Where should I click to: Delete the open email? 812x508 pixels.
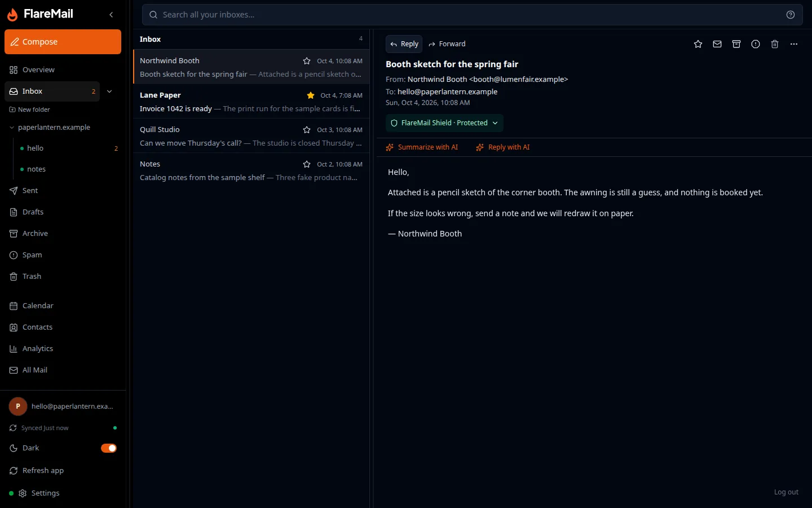point(775,44)
